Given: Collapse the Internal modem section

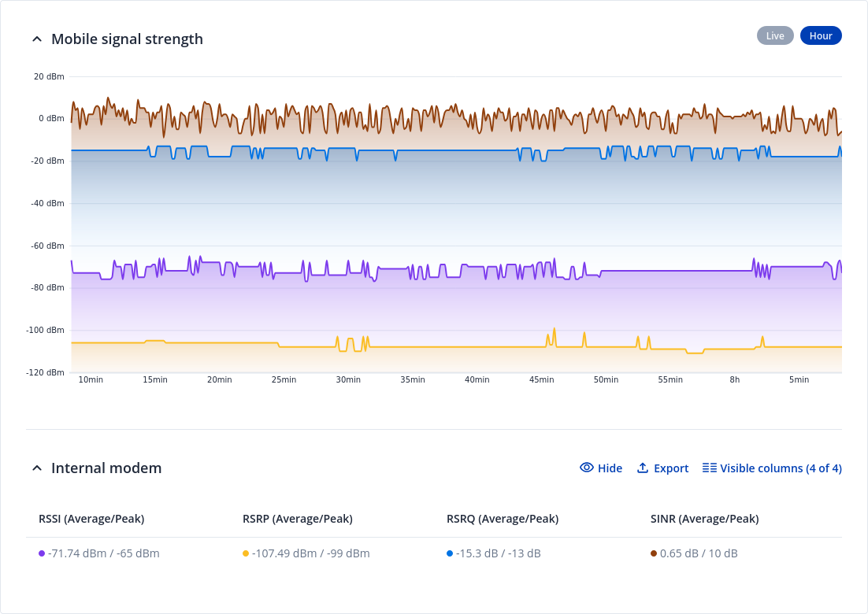Looking at the screenshot, I should (36, 468).
